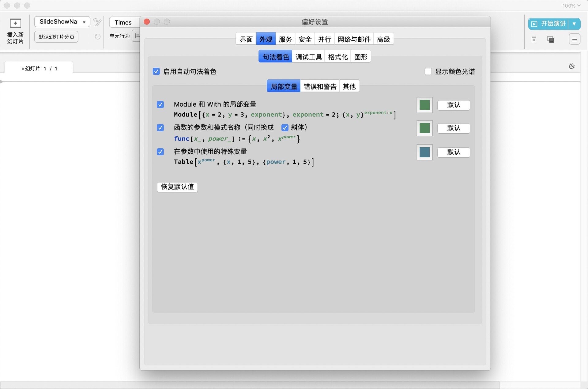
Task: Select the 错误和警告 tab
Action: 319,86
